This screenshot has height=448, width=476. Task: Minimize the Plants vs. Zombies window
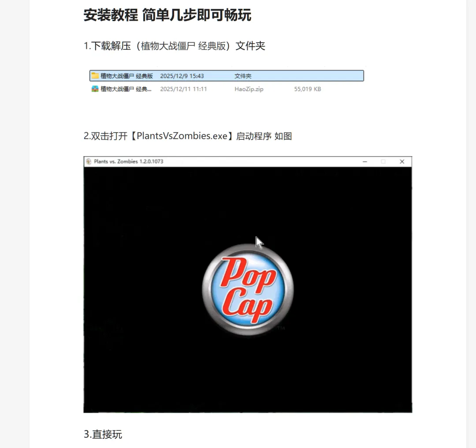[365, 162]
